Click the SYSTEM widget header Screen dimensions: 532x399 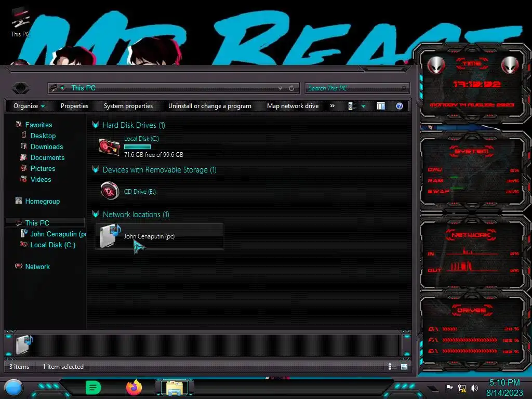pos(472,151)
